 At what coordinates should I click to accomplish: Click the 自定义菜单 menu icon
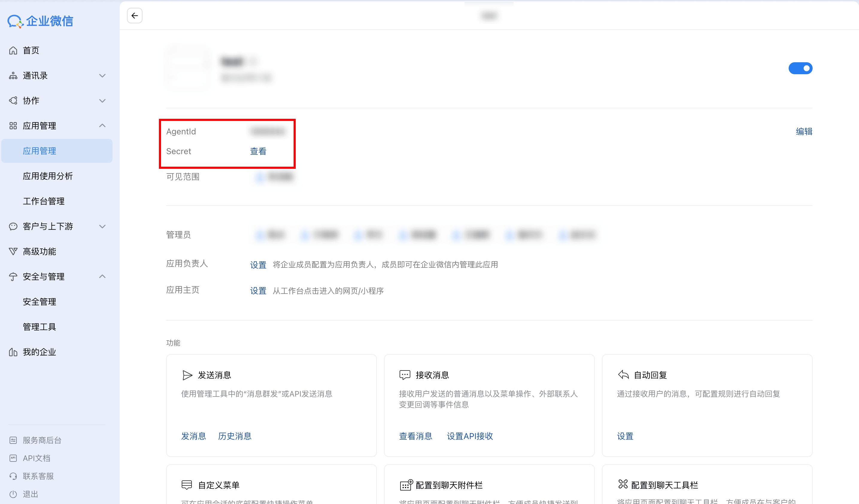point(187,485)
